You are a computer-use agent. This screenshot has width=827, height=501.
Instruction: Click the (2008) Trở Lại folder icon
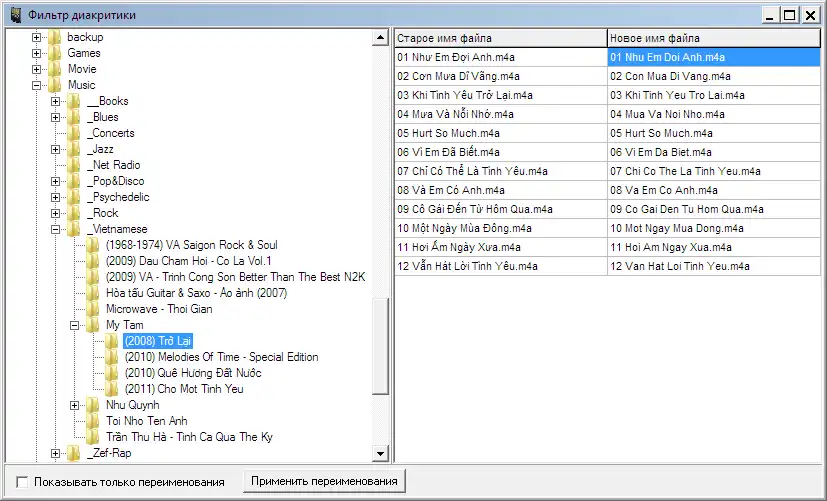(112, 341)
